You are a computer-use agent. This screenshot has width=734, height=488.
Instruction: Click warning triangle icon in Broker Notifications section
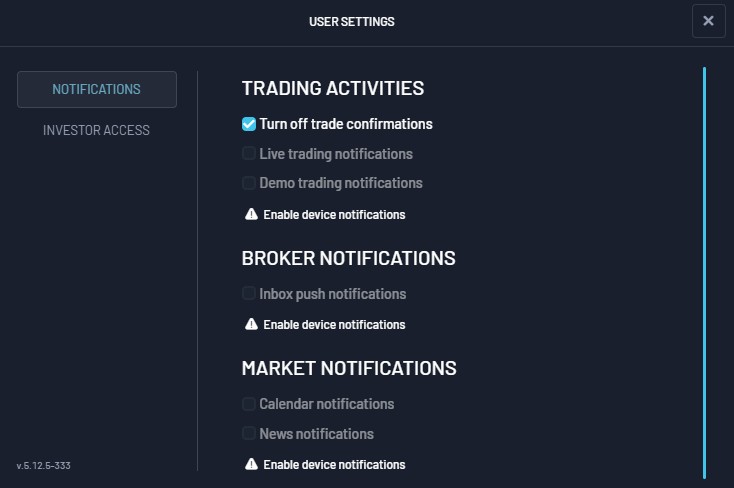point(251,324)
